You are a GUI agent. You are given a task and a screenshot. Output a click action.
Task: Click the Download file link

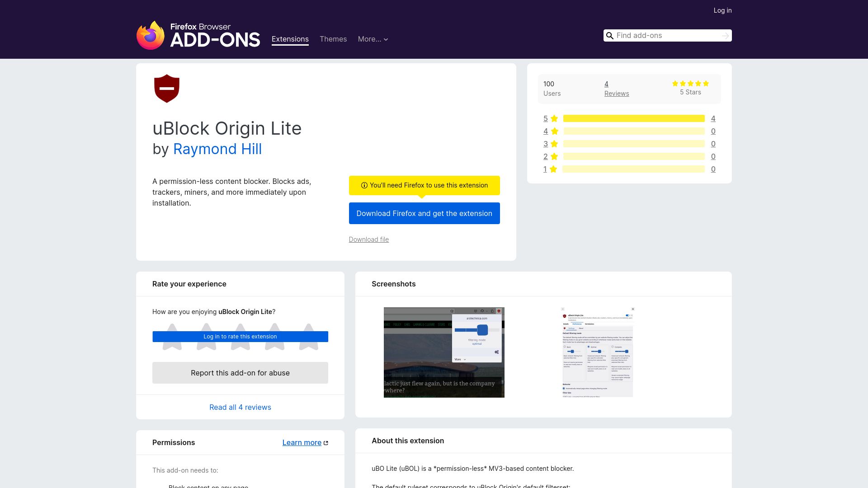(x=368, y=239)
